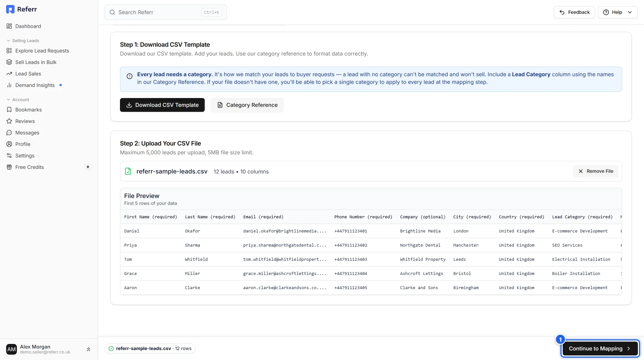This screenshot has height=360, width=644.
Task: Click the Boiler Installation category cell
Action: point(576,273)
